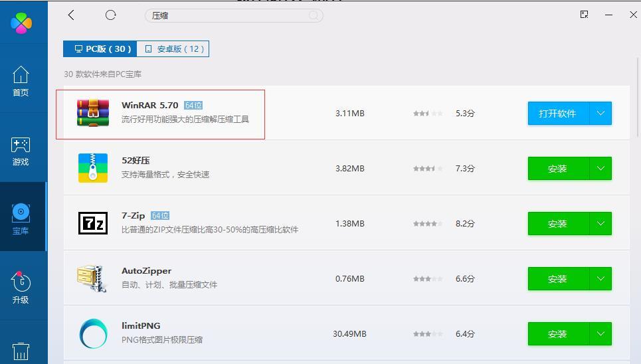
Task: Open the AutoZipper title link
Action: pos(146,271)
